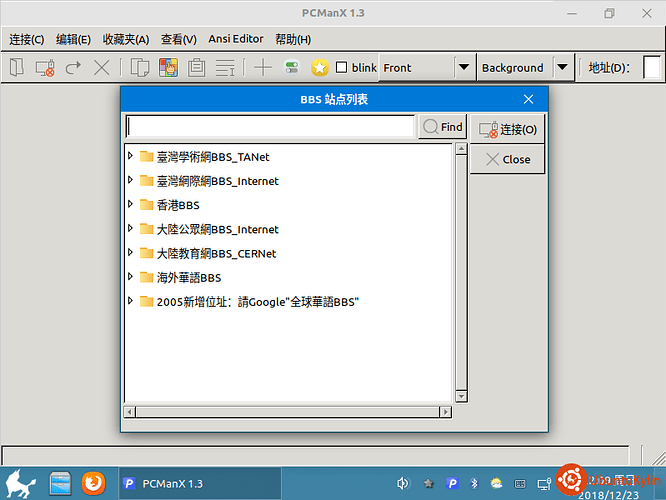Expand the 海外華語BBS folder
Viewport: 666px width, 500px height.
(x=130, y=277)
